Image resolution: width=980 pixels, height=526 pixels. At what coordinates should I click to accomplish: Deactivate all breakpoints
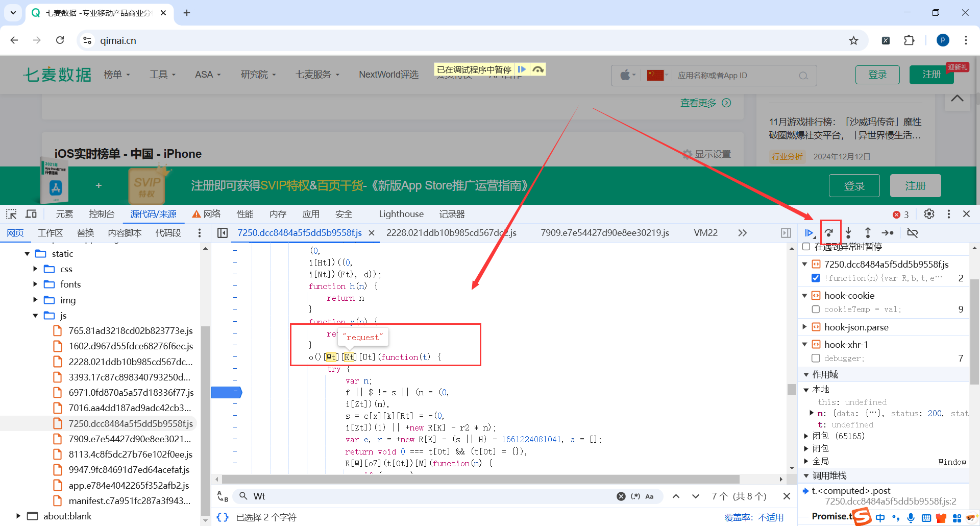913,233
